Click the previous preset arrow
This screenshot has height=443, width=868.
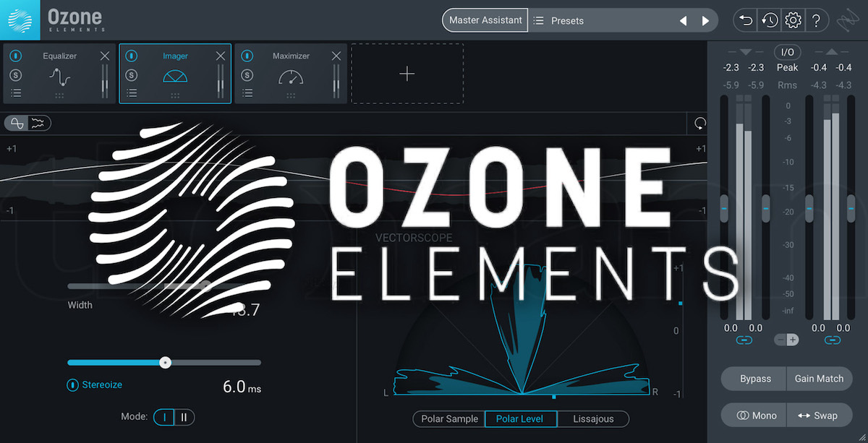coord(683,20)
